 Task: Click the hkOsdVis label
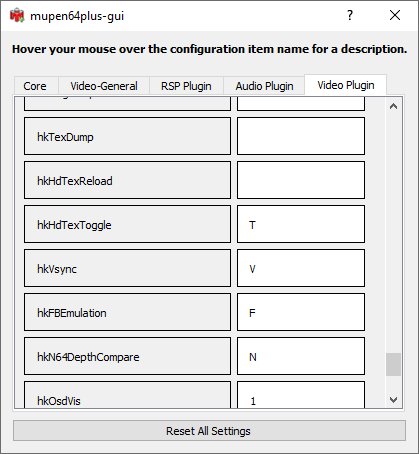tap(127, 395)
